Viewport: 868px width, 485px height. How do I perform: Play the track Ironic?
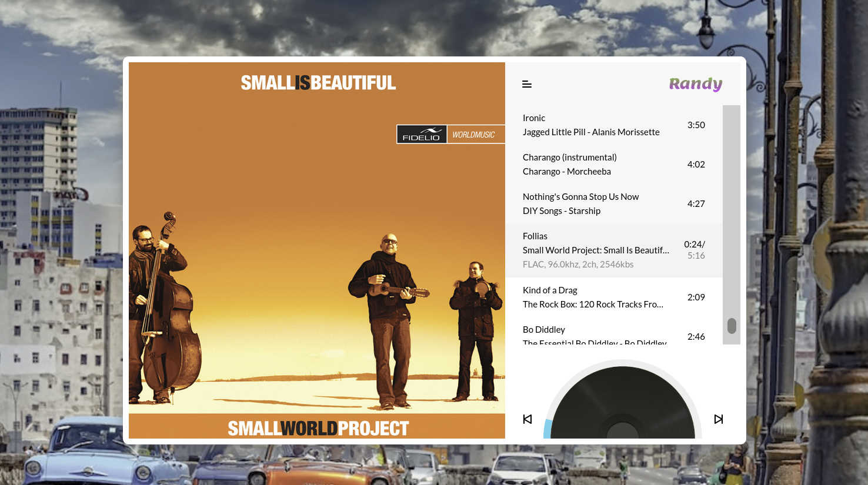(x=534, y=118)
